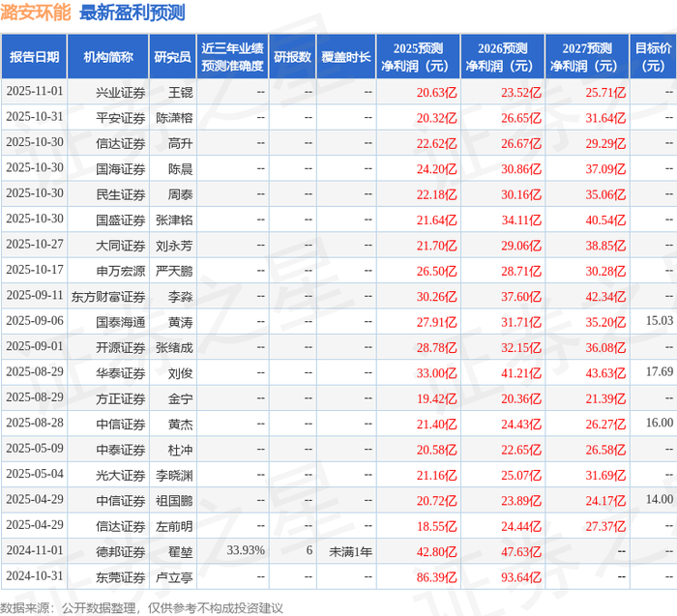Select the 东方财富证券 institution cell
The height and width of the screenshot is (616, 677).
point(108,297)
